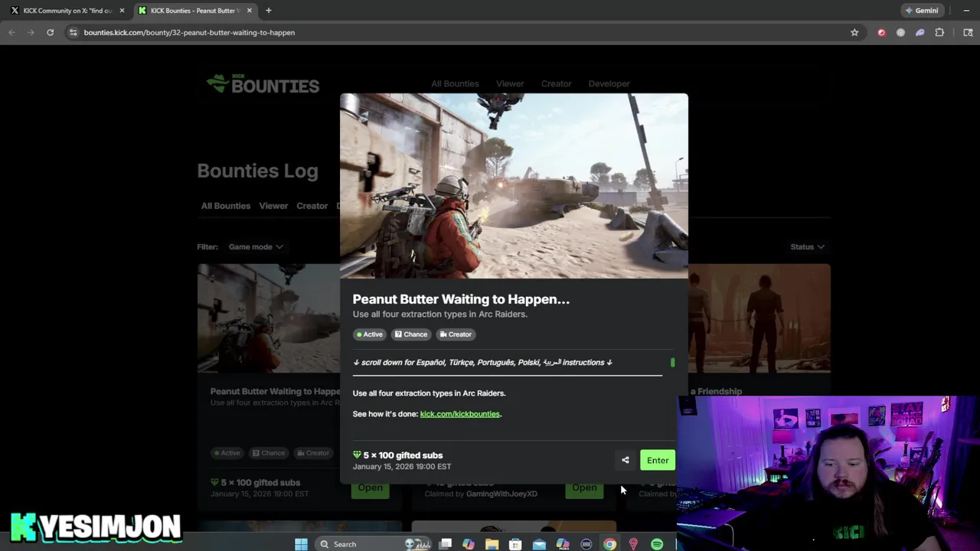Close the KICK Bounties Peanut Butter tab
Viewport: 980px width, 551px height.
(249, 11)
